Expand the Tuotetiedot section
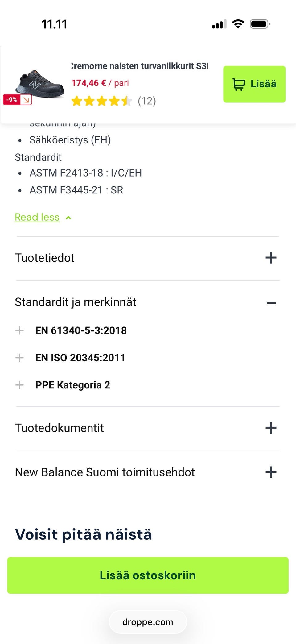296x644 pixels. coord(271,258)
